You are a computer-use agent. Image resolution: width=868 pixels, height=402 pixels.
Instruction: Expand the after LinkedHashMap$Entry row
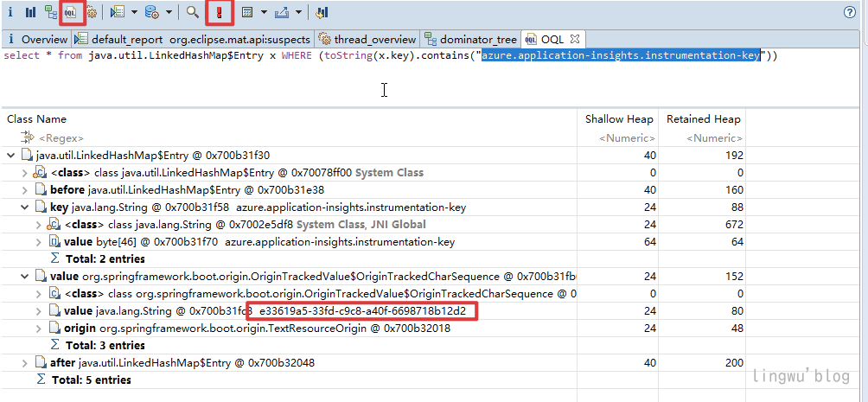click(x=24, y=363)
